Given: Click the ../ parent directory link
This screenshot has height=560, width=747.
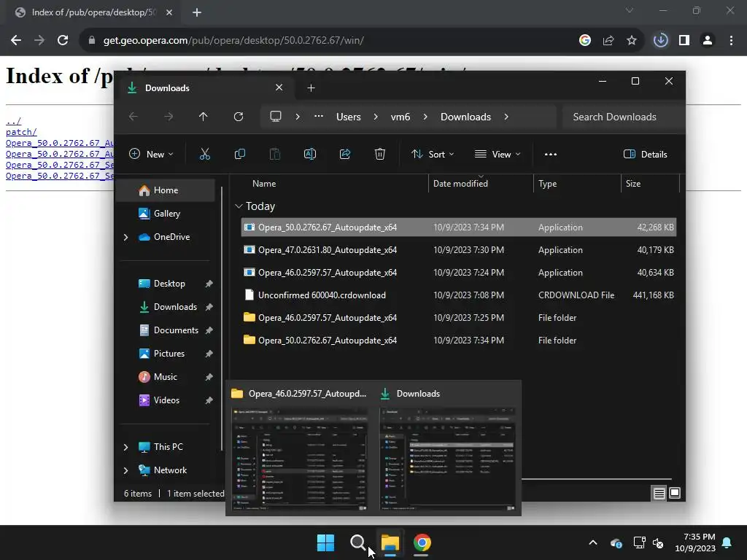Looking at the screenshot, I should (x=13, y=121).
